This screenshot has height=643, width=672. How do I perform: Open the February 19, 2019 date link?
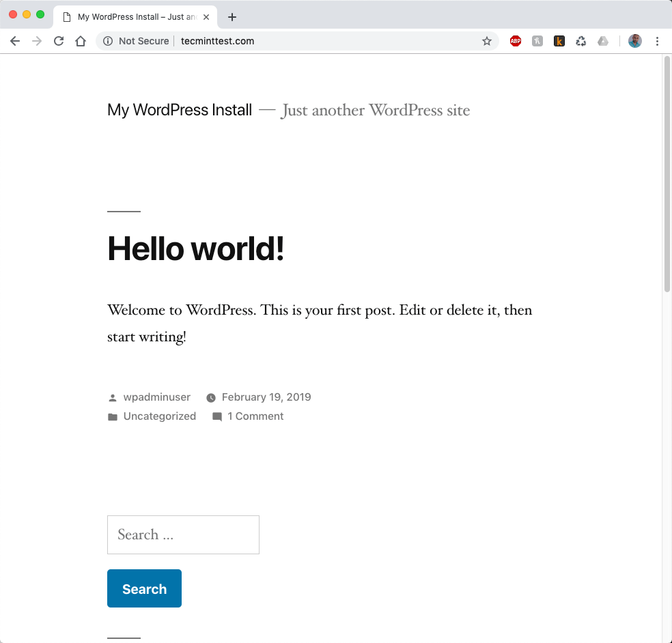266,397
